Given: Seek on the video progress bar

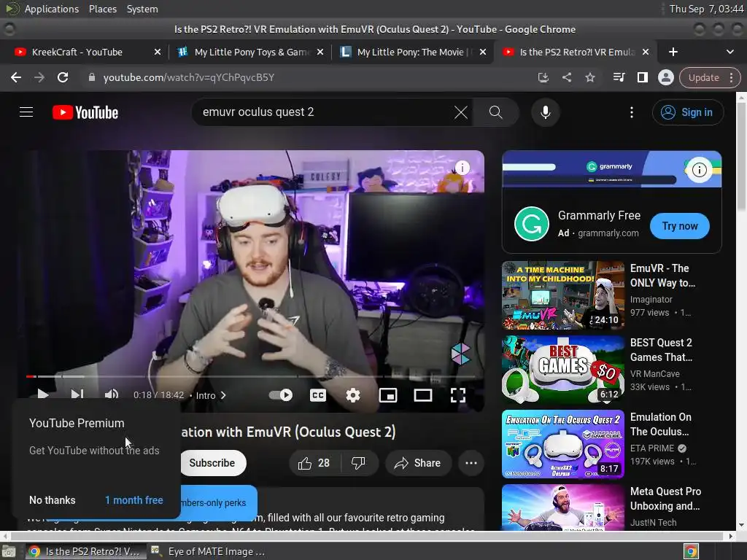Looking at the screenshot, I should point(251,376).
